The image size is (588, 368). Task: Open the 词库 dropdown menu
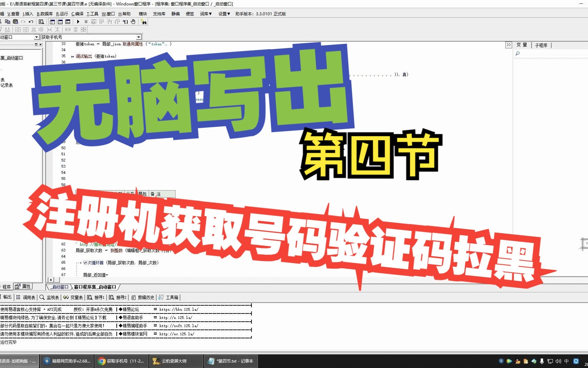(x=206, y=14)
